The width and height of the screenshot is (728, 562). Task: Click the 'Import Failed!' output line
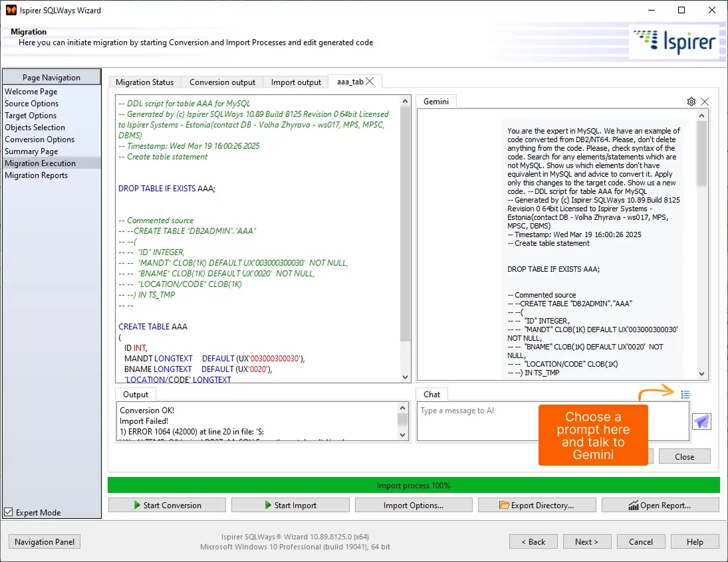144,421
